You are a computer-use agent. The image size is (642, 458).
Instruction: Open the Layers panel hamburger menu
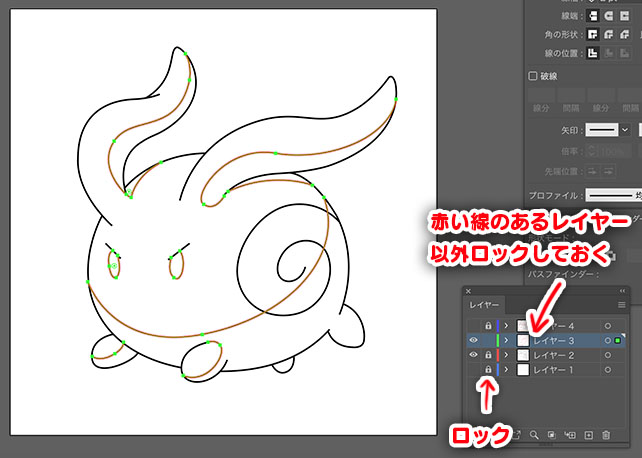pos(622,305)
